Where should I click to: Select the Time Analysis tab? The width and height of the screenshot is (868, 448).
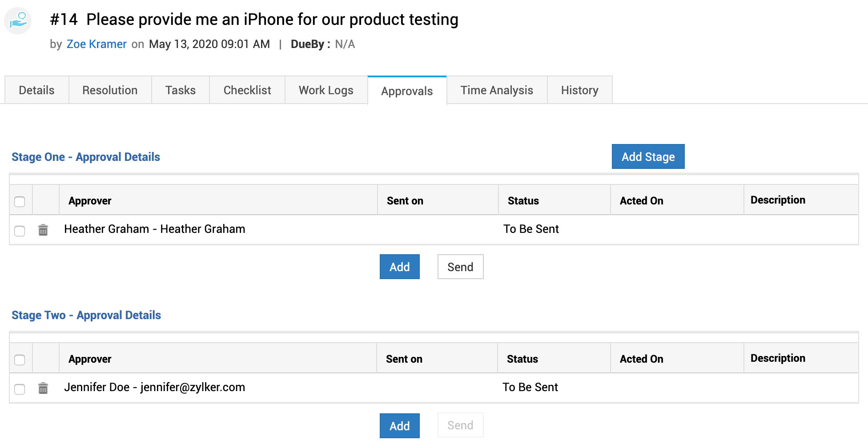click(497, 90)
